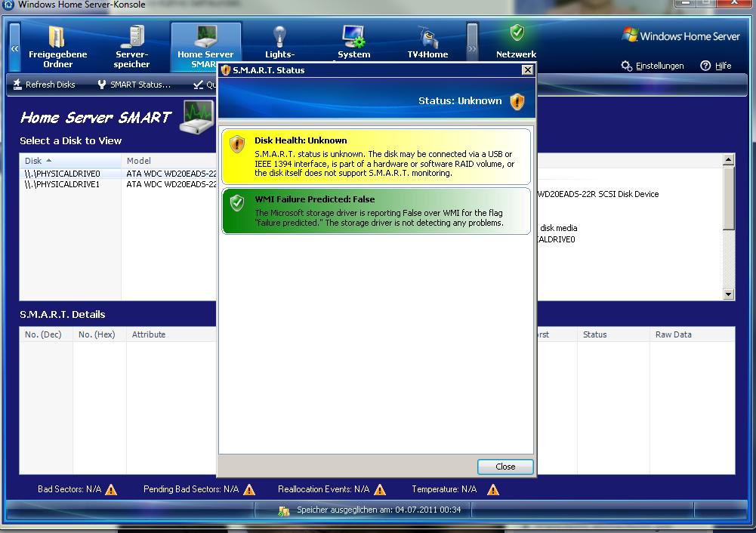Open the Serverspeicher tab

coord(131,47)
